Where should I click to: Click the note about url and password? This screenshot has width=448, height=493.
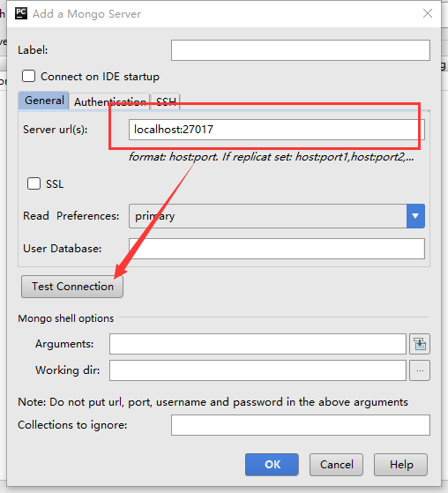pos(213,402)
